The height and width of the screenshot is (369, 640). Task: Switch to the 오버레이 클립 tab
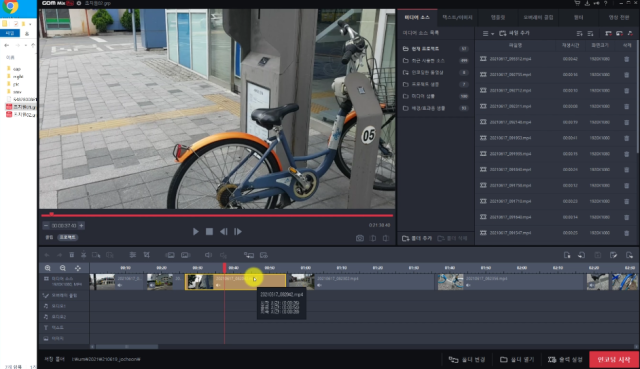pyautogui.click(x=538, y=18)
